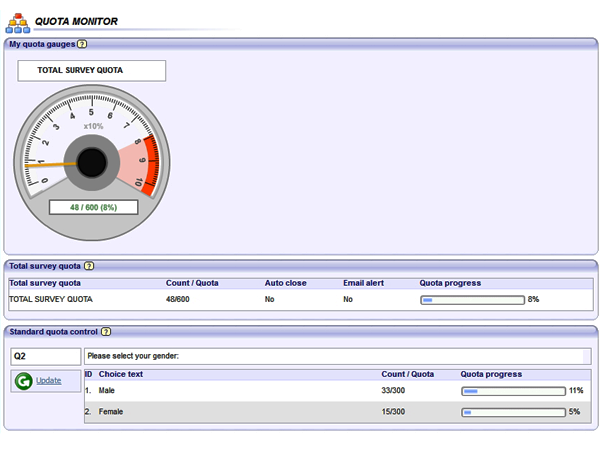This screenshot has height=450, width=600.
Task: Select the Female choice row
Action: point(112,411)
